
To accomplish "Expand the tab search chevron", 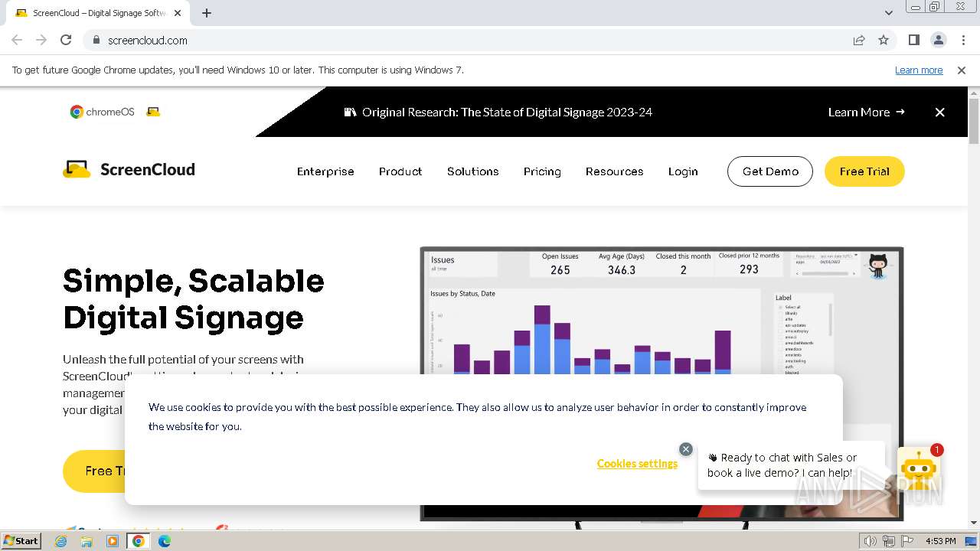I will click(888, 13).
